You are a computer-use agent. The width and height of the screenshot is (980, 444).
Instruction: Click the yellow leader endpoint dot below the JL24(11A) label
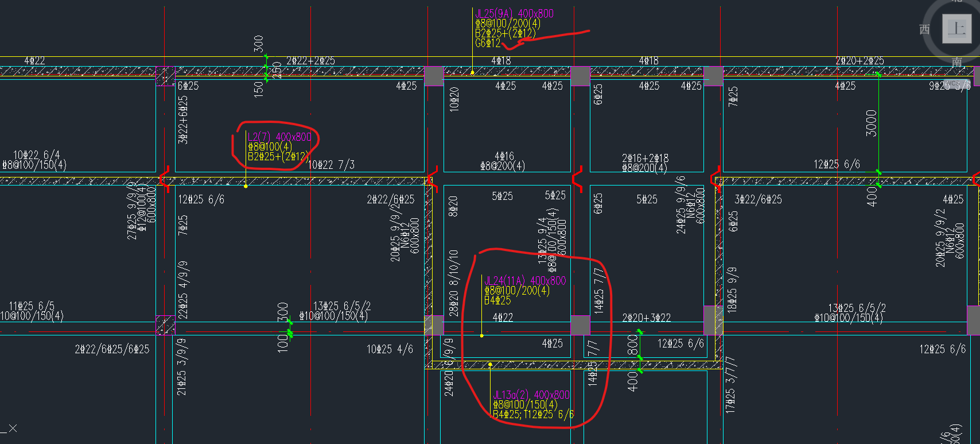click(x=481, y=335)
